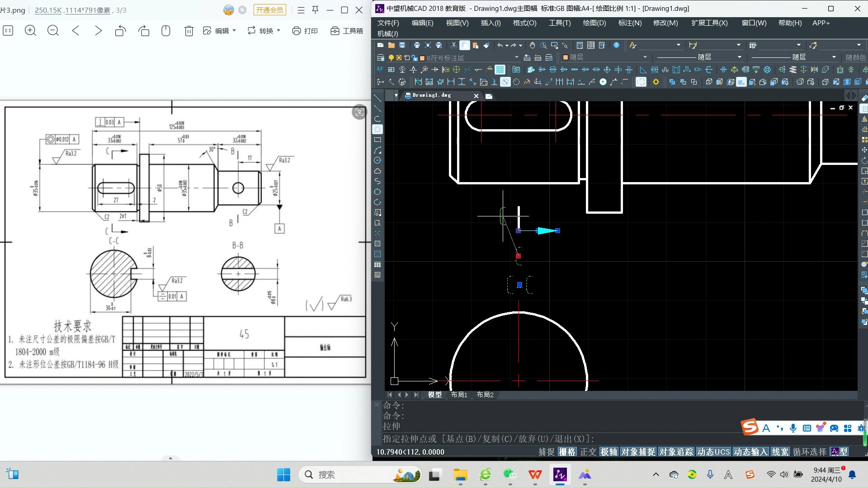This screenshot has height=488, width=868.
Task: Expand the linetype 随层 dropdown
Action: pyautogui.click(x=740, y=57)
